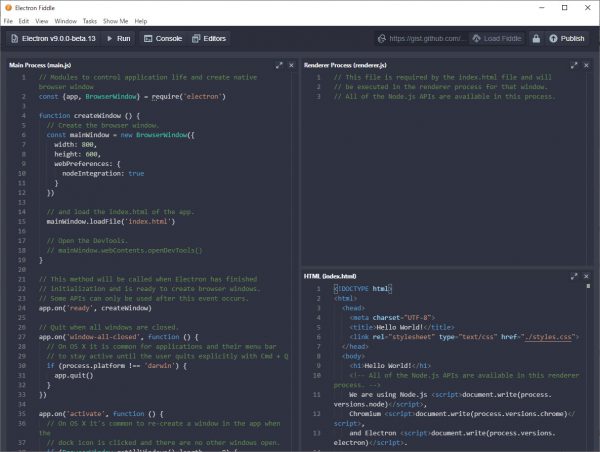This screenshot has height=452, width=600.
Task: Click the link icon in the gist URL field
Action: pyautogui.click(x=382, y=39)
